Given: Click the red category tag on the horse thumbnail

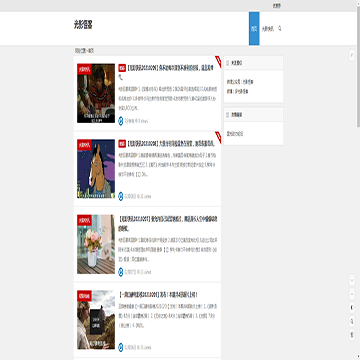Looking at the screenshot, I should point(84,145).
